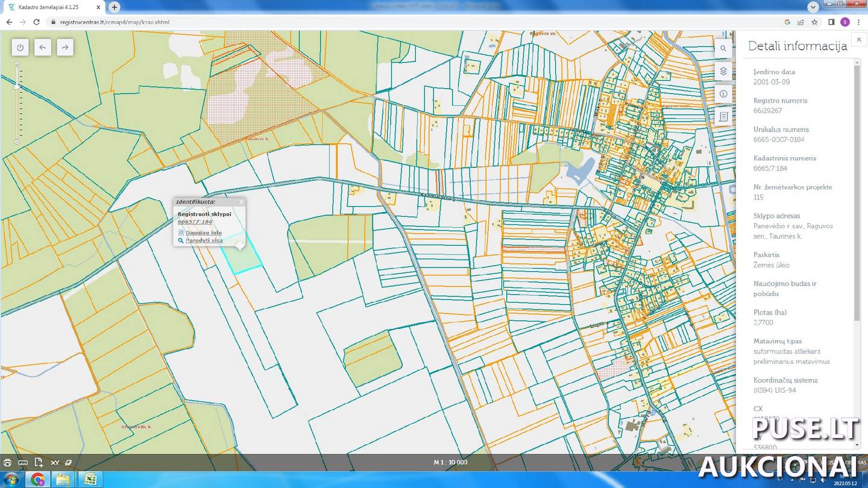Bookmark this page with star icon
868x488 pixels.
tap(814, 22)
